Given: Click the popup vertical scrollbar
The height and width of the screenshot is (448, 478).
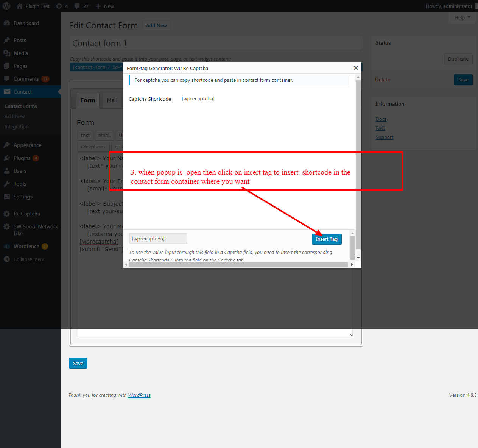Looking at the screenshot, I should coord(358,165).
